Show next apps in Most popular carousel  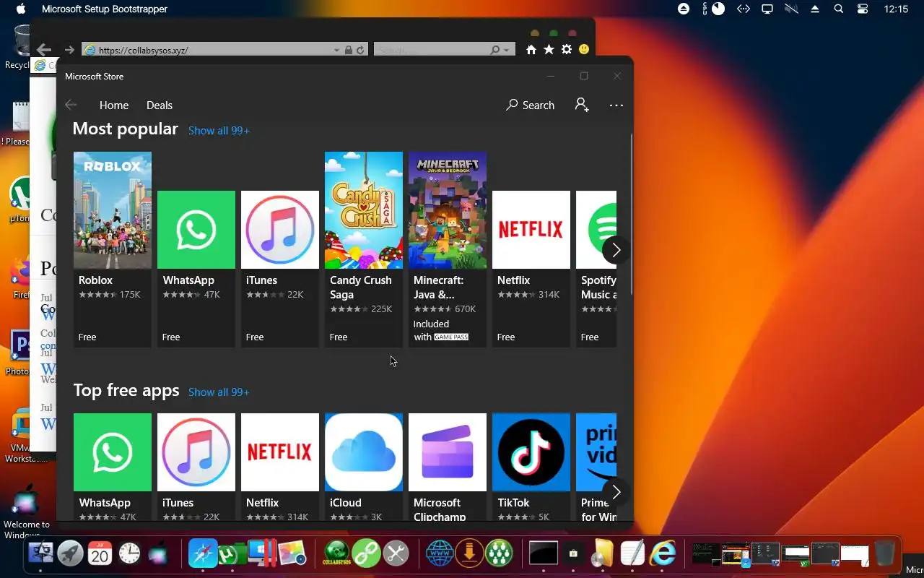(x=616, y=250)
